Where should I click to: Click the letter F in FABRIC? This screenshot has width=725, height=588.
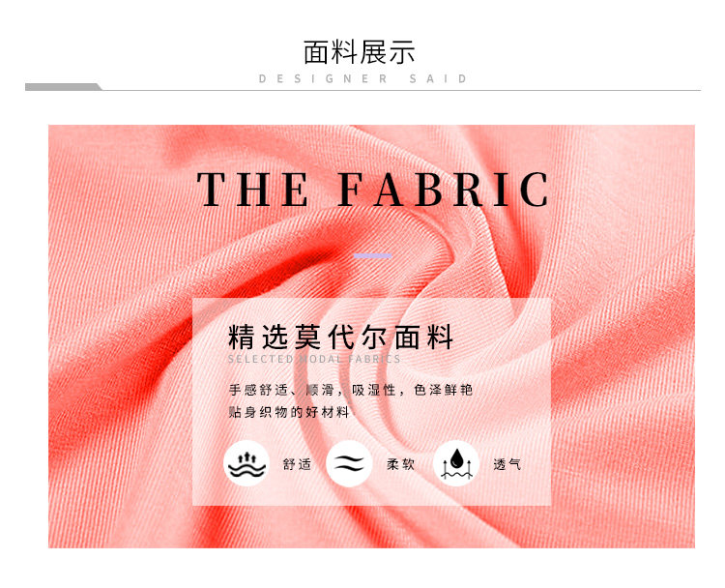(352, 190)
